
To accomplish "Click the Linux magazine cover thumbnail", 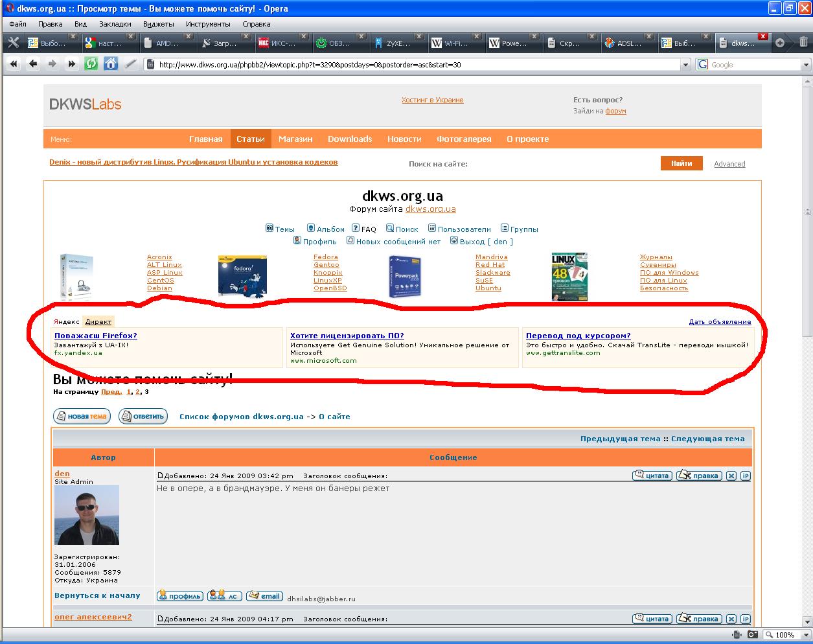I will [570, 277].
